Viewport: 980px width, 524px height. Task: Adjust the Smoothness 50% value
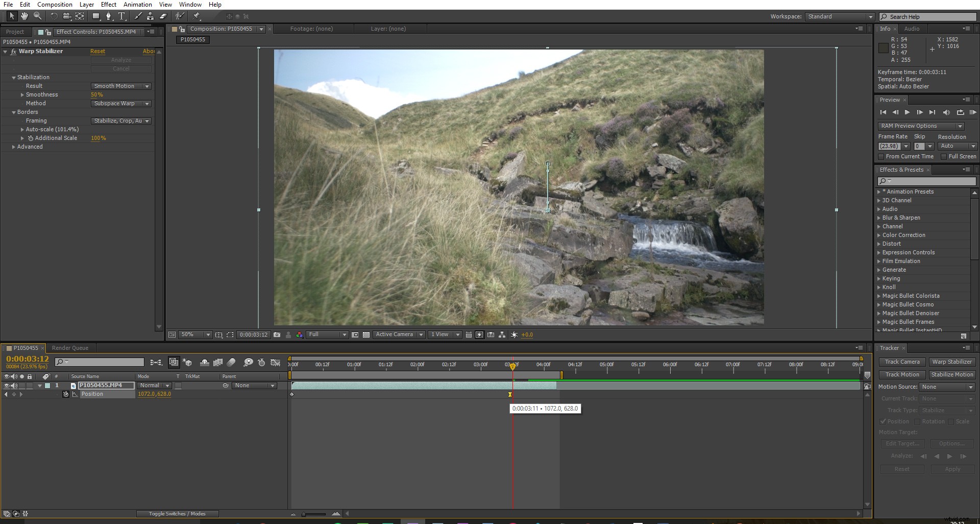97,94
